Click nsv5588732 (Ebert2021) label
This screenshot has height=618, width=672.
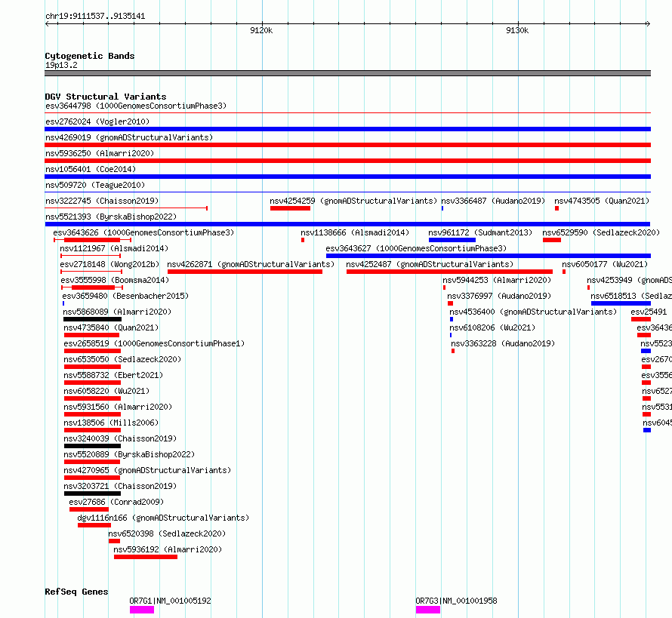[x=113, y=375]
